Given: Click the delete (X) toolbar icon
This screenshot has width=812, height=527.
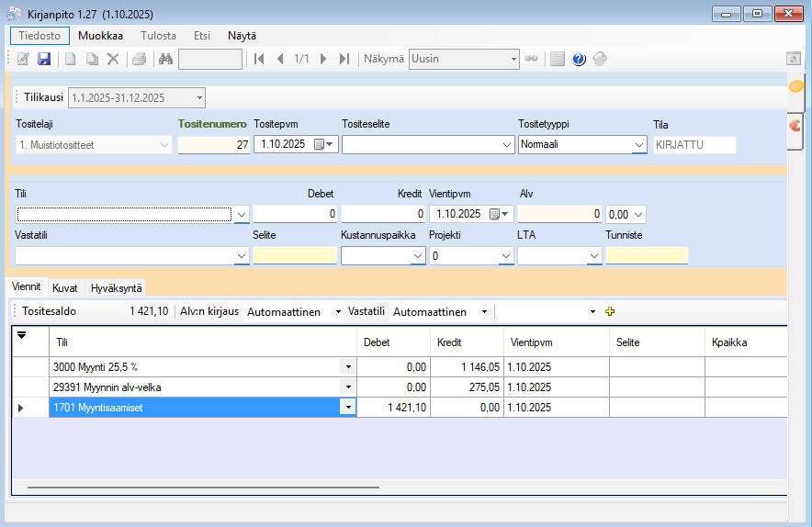Looking at the screenshot, I should pyautogui.click(x=113, y=59).
